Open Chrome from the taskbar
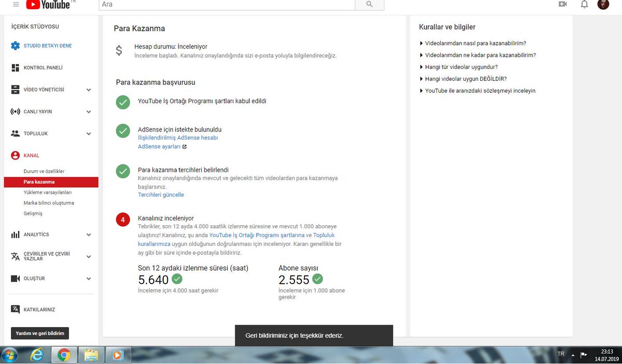 (x=64, y=355)
